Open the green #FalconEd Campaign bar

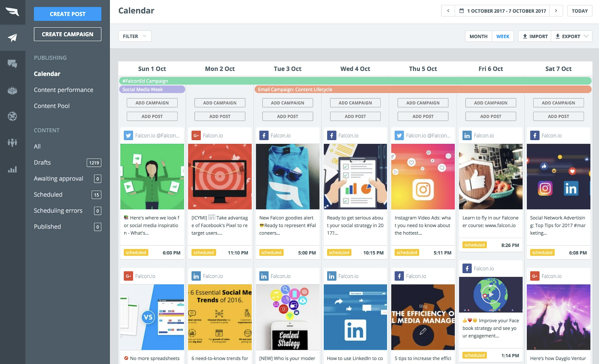coord(355,81)
